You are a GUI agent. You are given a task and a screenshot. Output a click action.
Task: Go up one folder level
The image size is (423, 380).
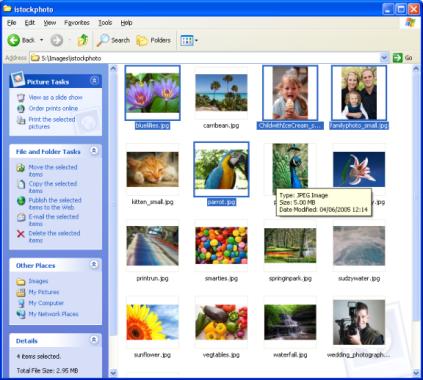[83, 40]
